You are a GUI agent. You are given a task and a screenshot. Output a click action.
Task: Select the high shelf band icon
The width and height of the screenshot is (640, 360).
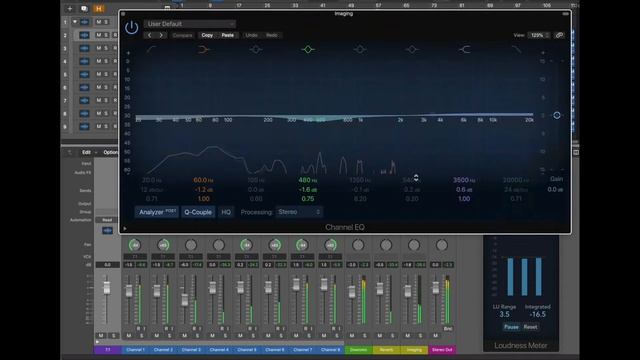[x=464, y=49]
